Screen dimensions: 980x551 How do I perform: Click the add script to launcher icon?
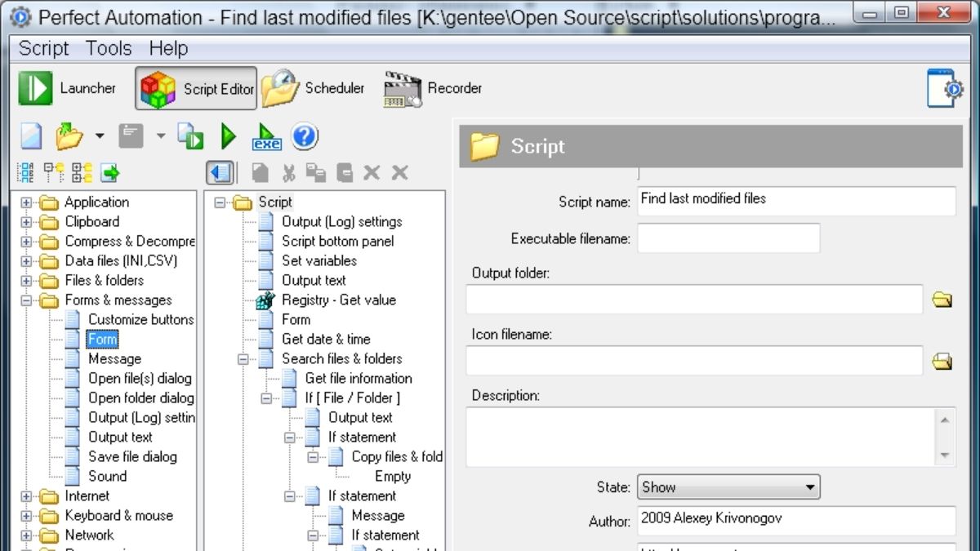[x=190, y=136]
